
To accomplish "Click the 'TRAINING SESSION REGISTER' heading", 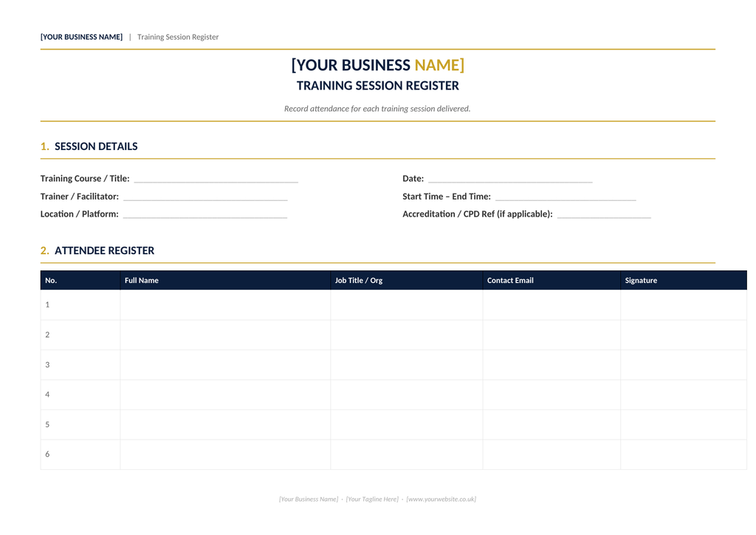I will tap(377, 86).
